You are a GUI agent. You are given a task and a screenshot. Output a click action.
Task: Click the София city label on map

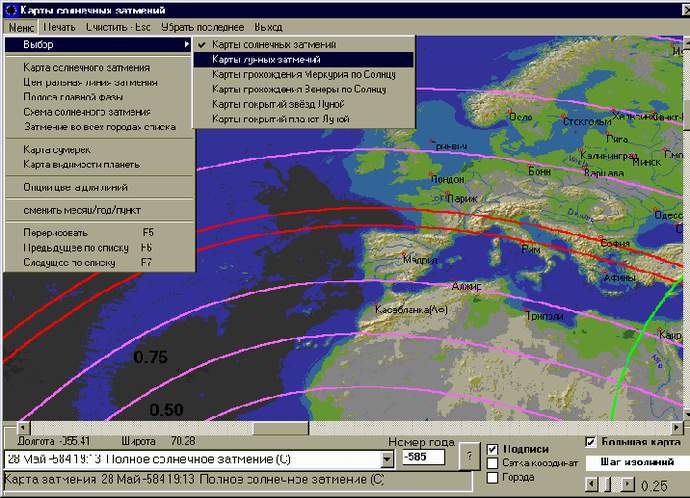[x=615, y=243]
